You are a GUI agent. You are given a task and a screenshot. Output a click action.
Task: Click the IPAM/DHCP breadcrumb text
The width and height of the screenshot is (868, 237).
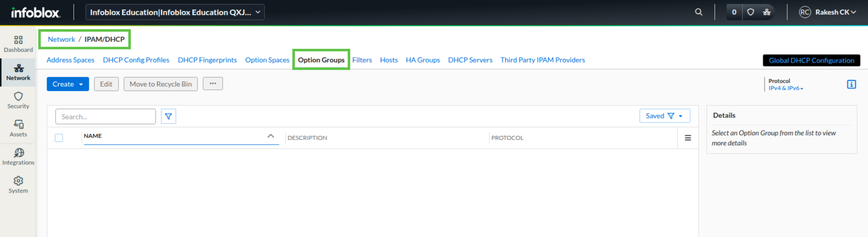[x=104, y=39]
